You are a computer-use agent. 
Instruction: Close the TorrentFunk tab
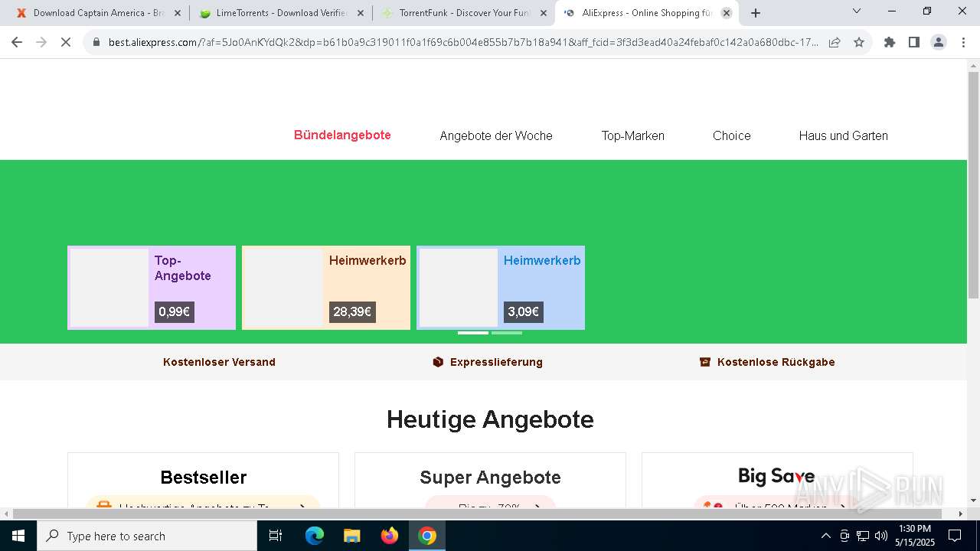pos(544,13)
